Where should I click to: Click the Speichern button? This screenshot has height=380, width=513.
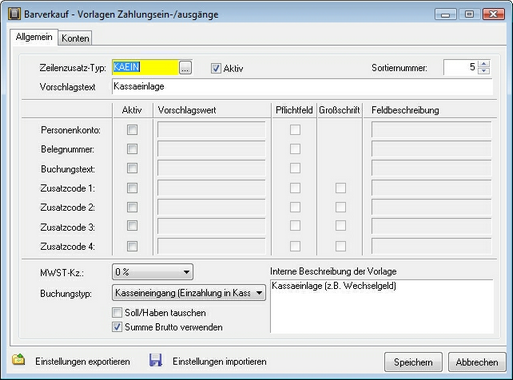[x=413, y=362]
